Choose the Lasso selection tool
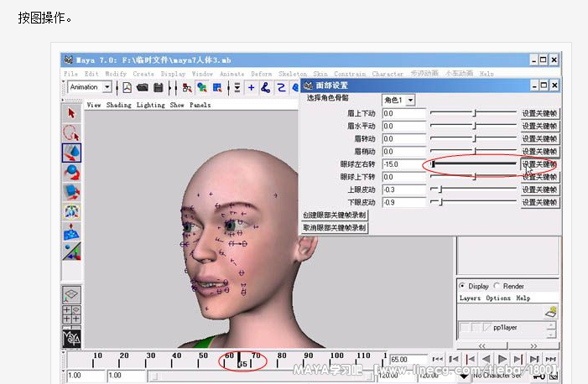Image resolution: width=588 pixels, height=384 pixels. tap(71, 133)
